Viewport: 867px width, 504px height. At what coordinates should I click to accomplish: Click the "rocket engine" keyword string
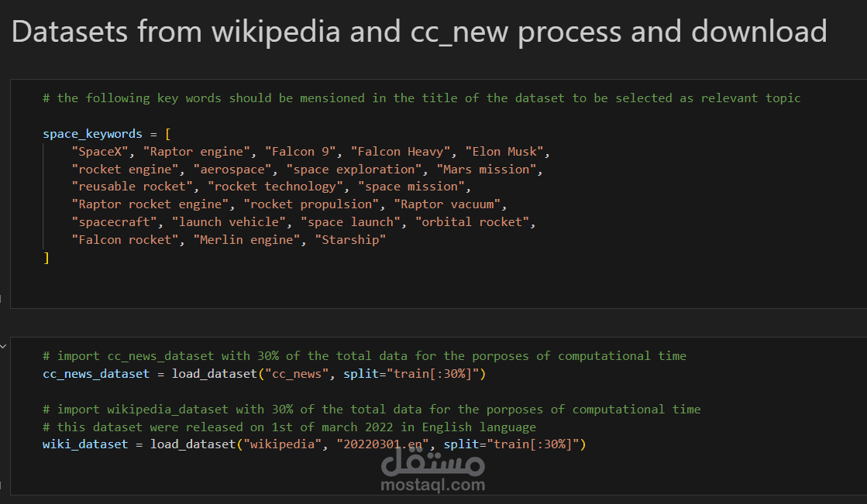click(125, 169)
